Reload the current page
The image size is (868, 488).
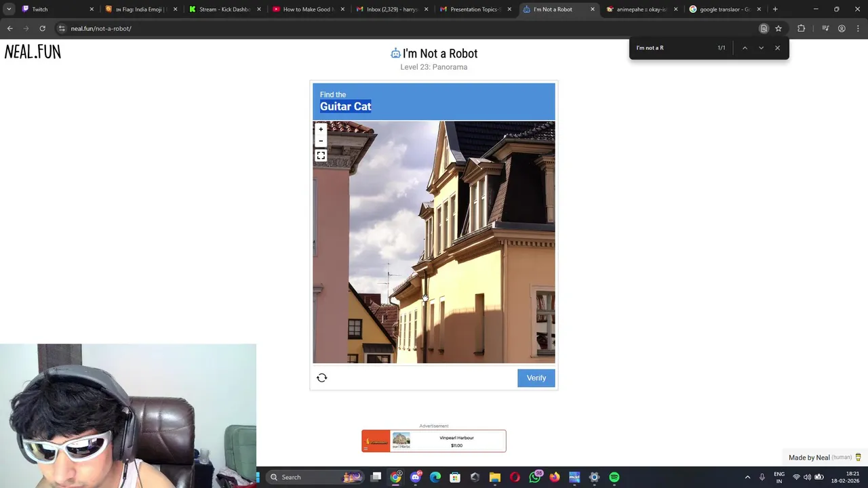click(x=42, y=28)
